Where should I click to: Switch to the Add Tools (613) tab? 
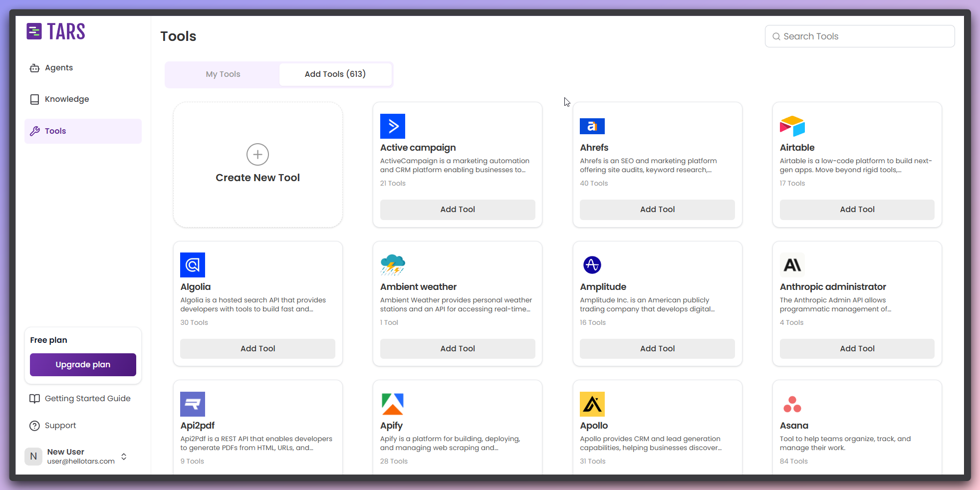pos(335,74)
